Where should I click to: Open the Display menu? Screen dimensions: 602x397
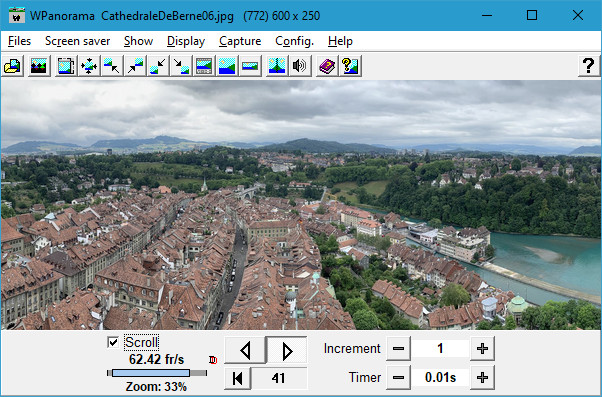click(x=186, y=41)
